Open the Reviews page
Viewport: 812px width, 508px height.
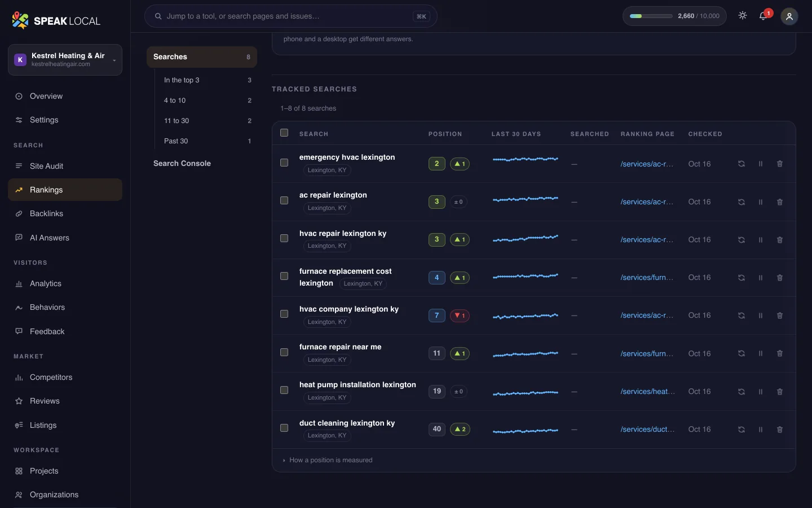(65, 401)
